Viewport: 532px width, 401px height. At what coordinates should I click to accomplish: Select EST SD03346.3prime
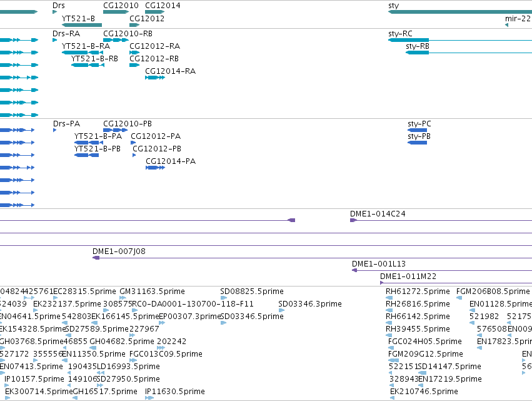point(310,304)
